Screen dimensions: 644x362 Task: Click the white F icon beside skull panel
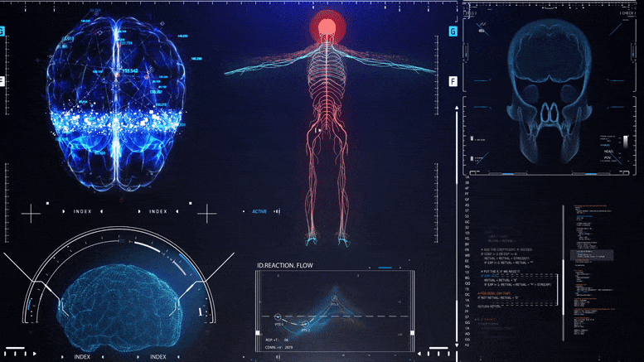coord(453,81)
